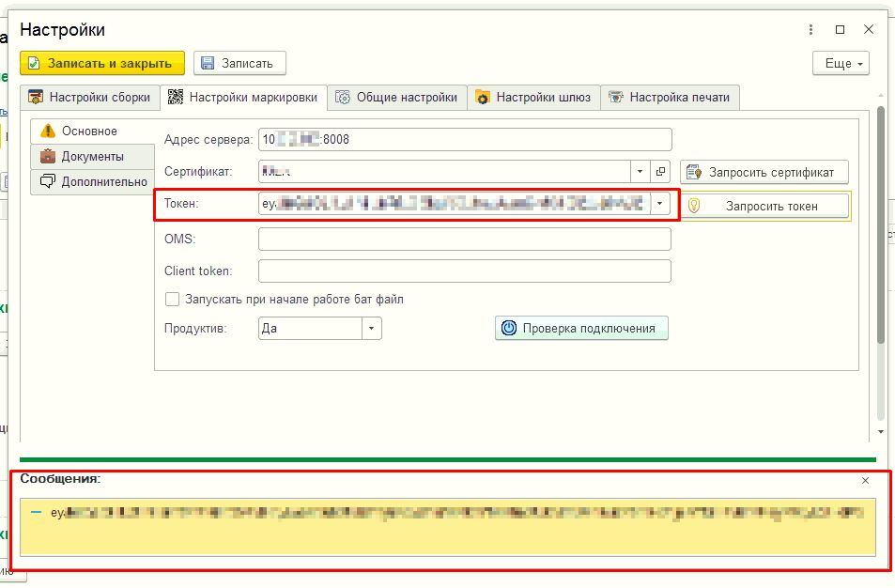Switch to the Общие настройки tab
This screenshot has width=895, height=588.
(396, 97)
